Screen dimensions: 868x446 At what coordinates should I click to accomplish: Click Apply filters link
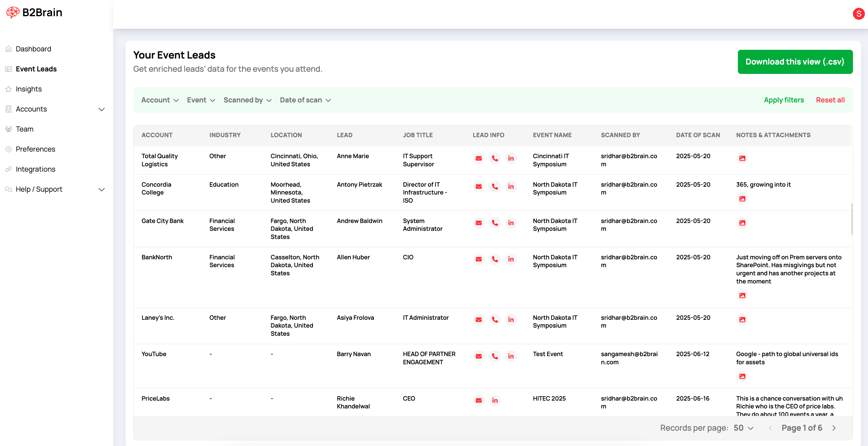[x=783, y=100]
